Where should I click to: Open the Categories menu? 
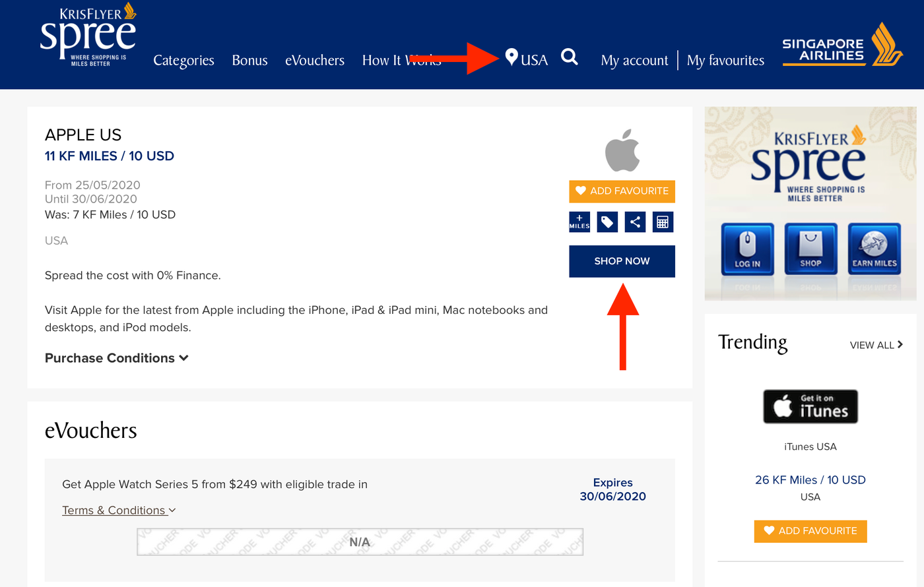[183, 61]
